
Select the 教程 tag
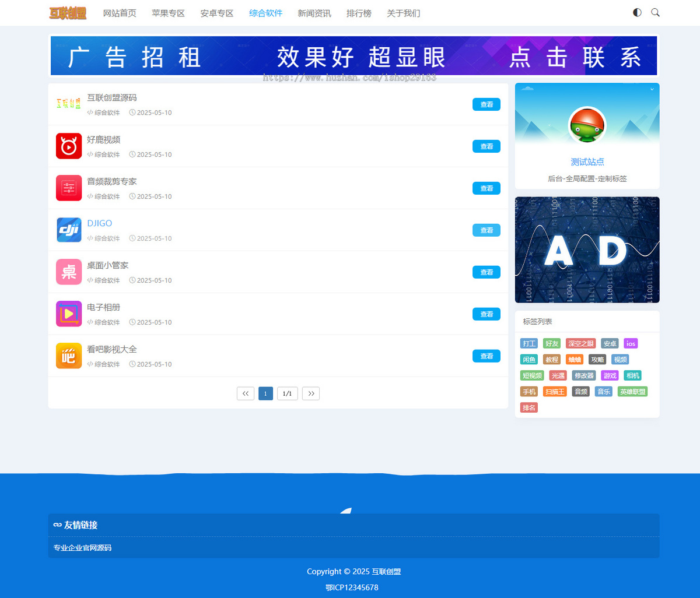pyautogui.click(x=552, y=360)
